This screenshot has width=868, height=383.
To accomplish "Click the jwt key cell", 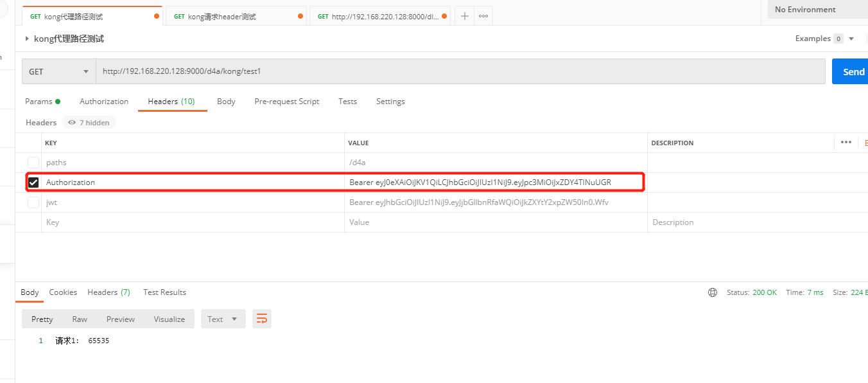I will pyautogui.click(x=193, y=202).
